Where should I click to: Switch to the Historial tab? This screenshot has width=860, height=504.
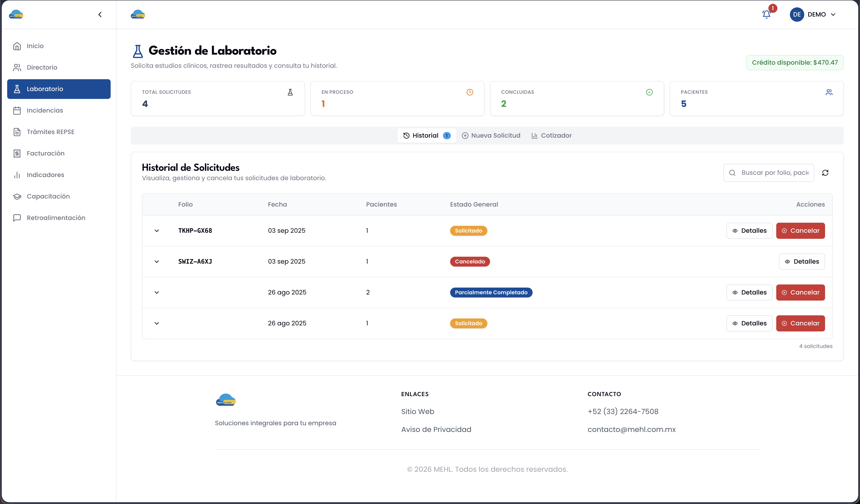tap(427, 135)
